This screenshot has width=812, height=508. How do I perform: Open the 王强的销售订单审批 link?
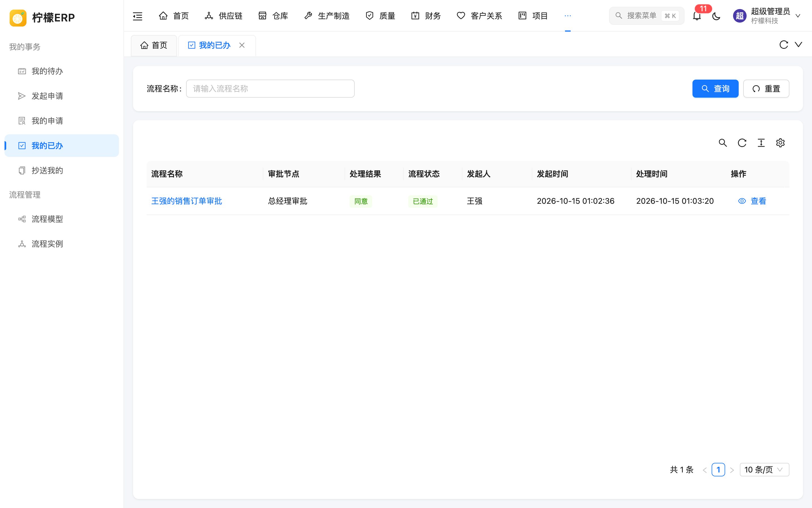(x=187, y=201)
